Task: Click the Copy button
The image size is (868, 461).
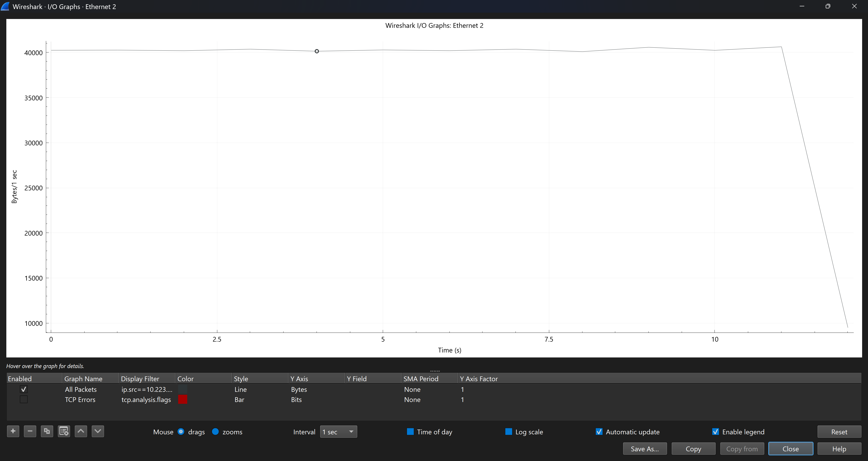Action: tap(693, 449)
